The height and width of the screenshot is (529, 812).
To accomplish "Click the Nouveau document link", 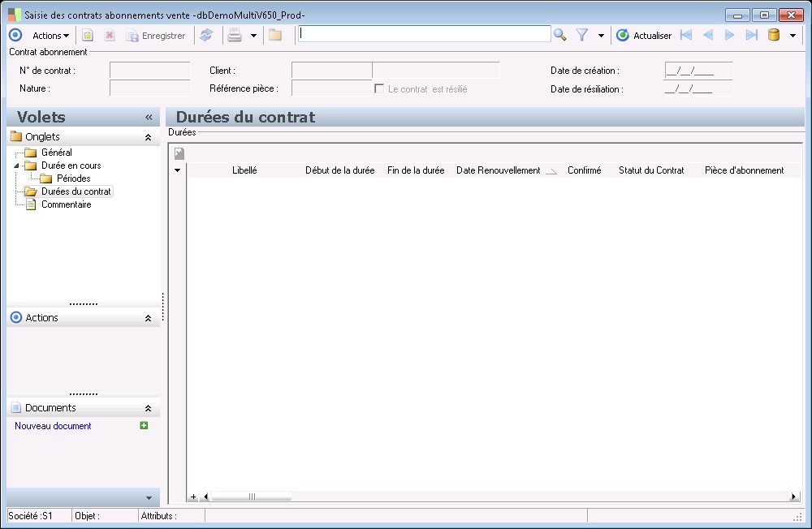I will 53,426.
